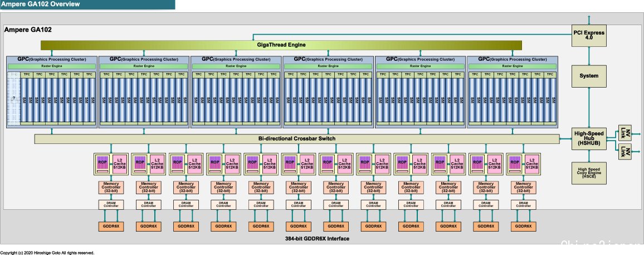Click the High Speed Copy Engine (HSCE) block
This screenshot has width=644, height=255.
click(589, 173)
